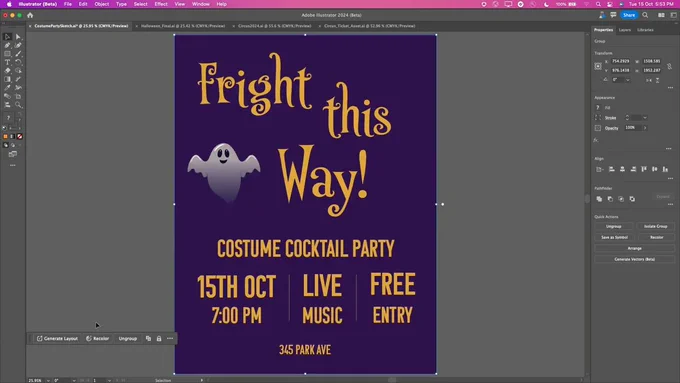This screenshot has width=680, height=383.
Task: Set paint mode to None (red slash)
Action: coord(20,136)
